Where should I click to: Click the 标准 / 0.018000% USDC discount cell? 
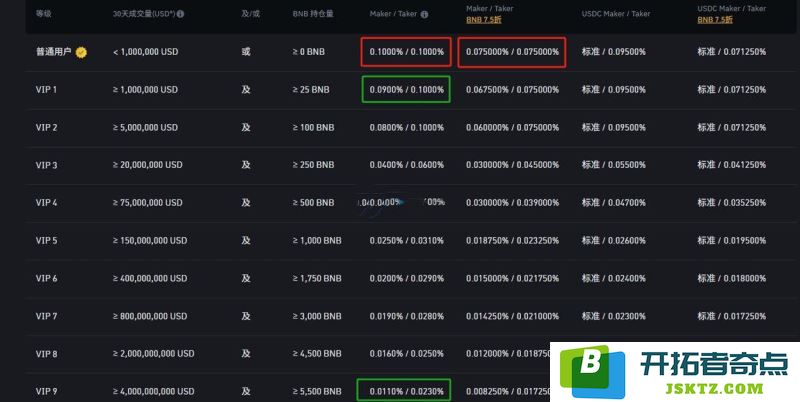(x=732, y=278)
